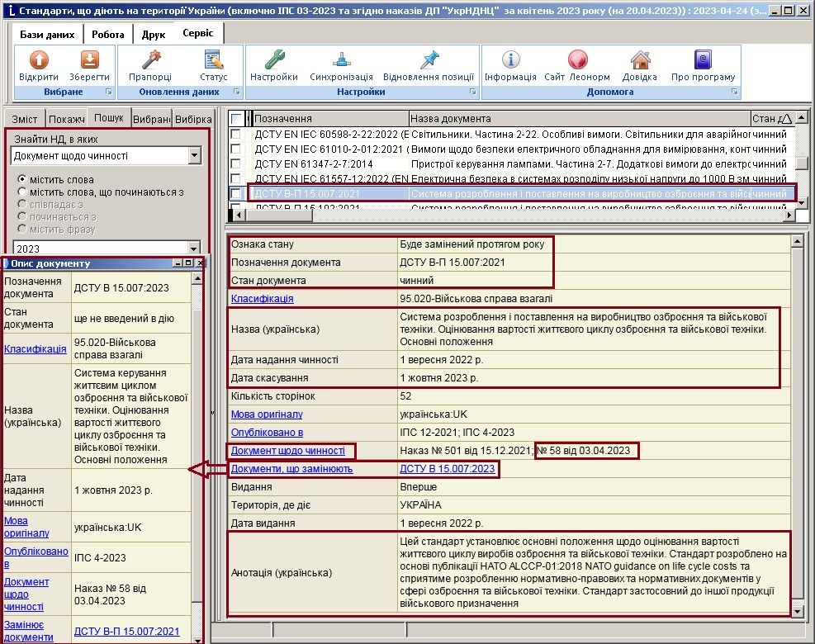The width and height of the screenshot is (815, 644).
Task: Open the Інформація icon
Action: click(510, 59)
